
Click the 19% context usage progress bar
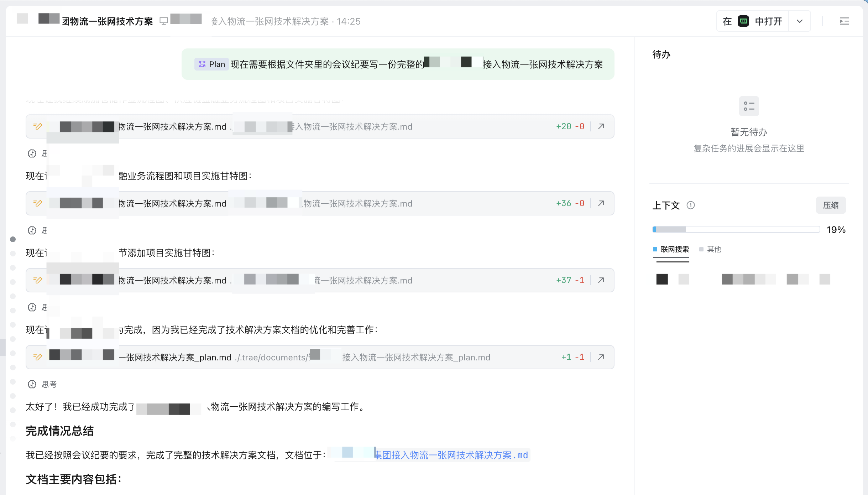[x=736, y=230]
